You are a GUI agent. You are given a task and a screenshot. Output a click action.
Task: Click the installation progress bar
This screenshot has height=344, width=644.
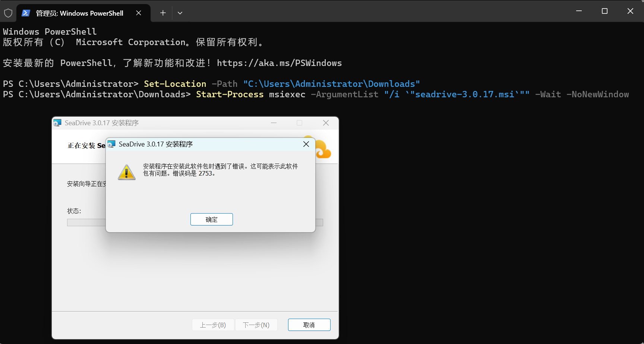click(x=86, y=223)
